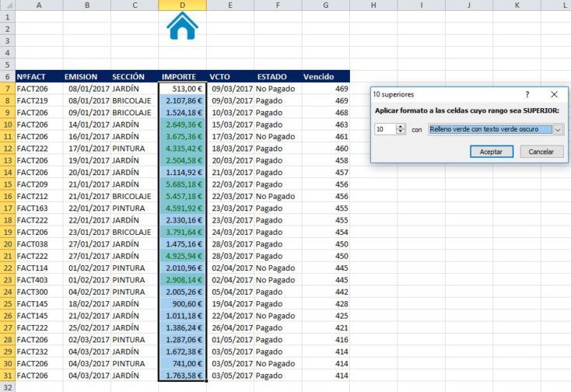The height and width of the screenshot is (392, 571).
Task: Click emission date 18/02/2017
Action: [x=86, y=303]
